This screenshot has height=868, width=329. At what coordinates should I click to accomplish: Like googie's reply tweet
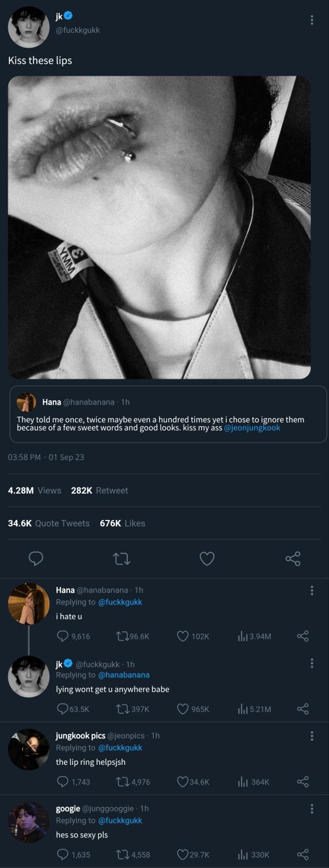[x=183, y=854]
